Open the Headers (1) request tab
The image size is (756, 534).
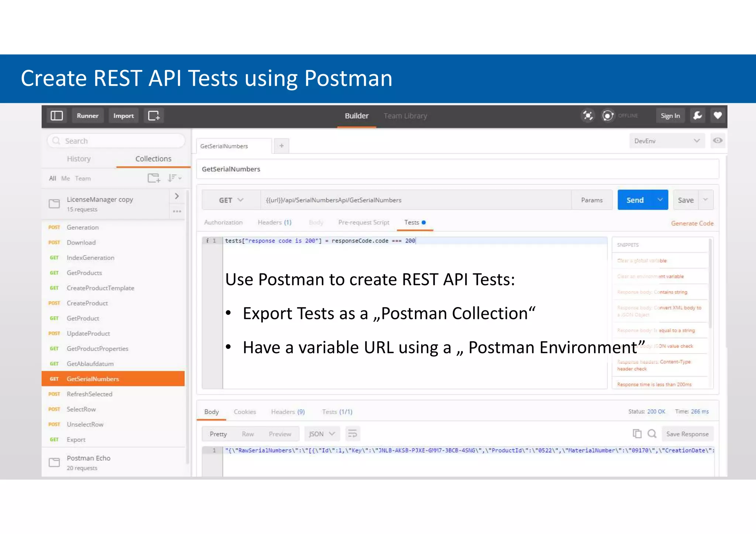point(275,222)
